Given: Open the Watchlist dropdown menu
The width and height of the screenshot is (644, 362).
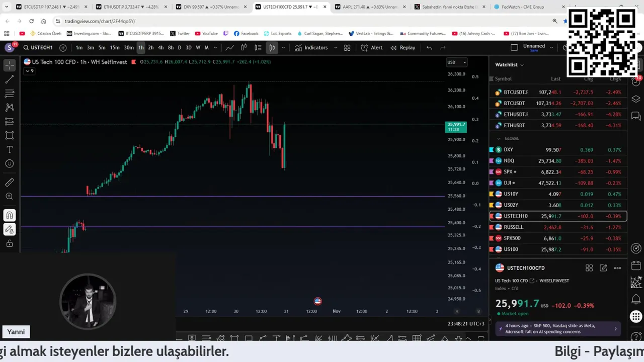Looking at the screenshot, I should [x=509, y=64].
